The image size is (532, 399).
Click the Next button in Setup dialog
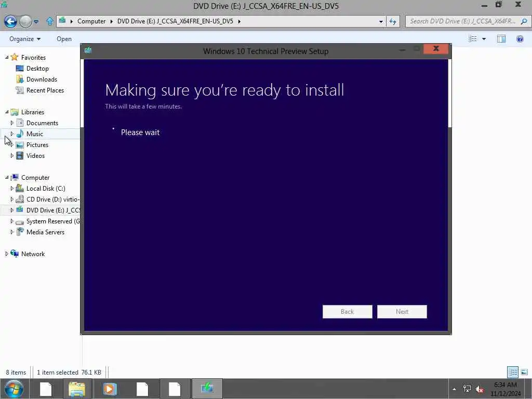click(402, 312)
